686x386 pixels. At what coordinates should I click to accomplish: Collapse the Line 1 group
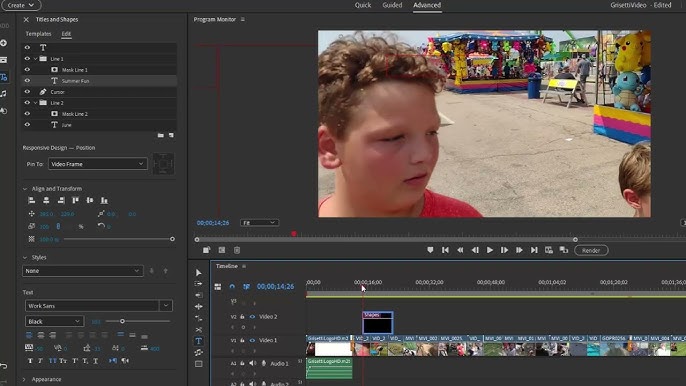pyautogui.click(x=36, y=59)
